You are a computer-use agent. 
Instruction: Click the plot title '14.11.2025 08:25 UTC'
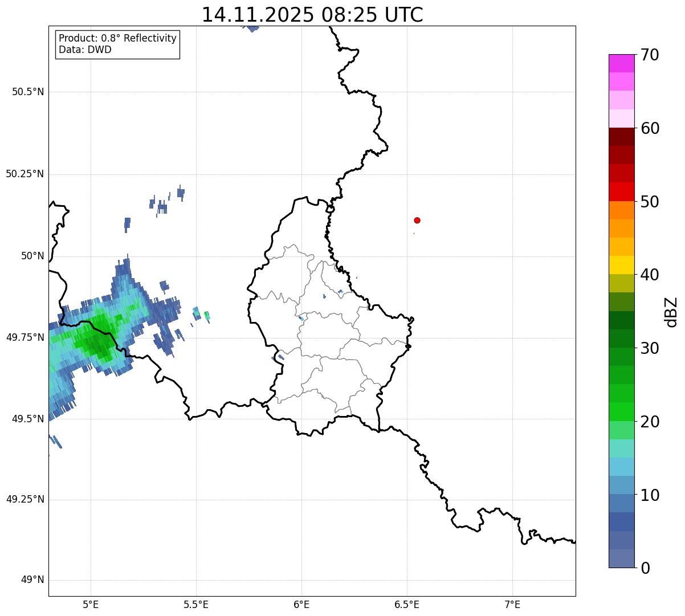click(312, 15)
